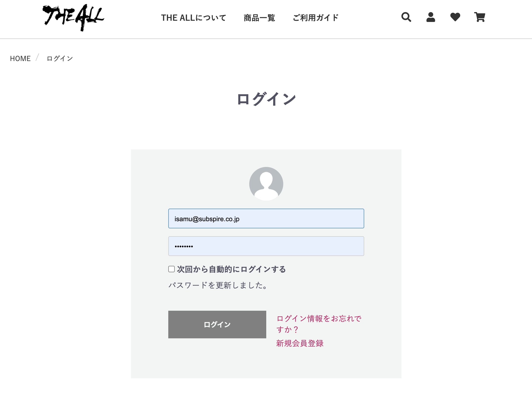Focus the email field with isamu@subspire.co.jp
The height and width of the screenshot is (399, 532).
coord(266,218)
